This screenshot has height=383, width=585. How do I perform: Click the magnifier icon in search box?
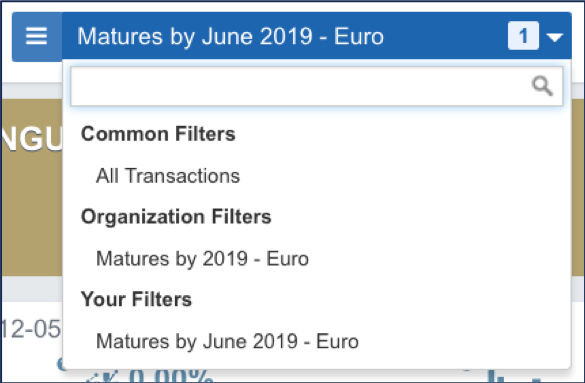[542, 86]
